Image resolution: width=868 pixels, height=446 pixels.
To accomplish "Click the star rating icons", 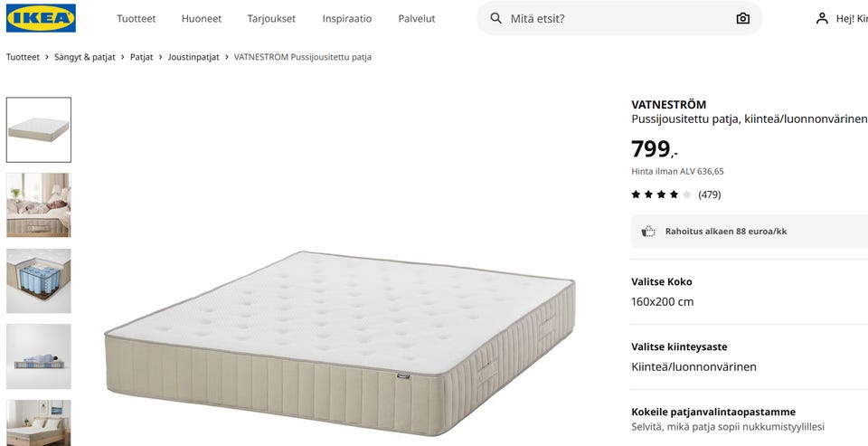I will [x=661, y=195].
